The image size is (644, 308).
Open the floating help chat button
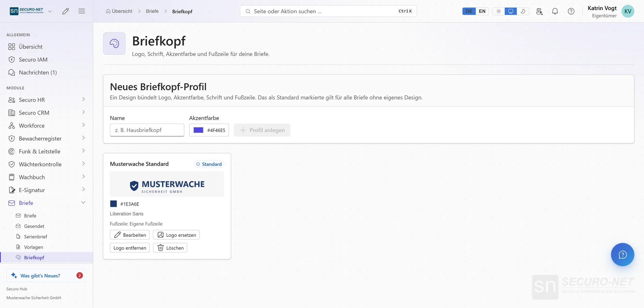tap(622, 254)
